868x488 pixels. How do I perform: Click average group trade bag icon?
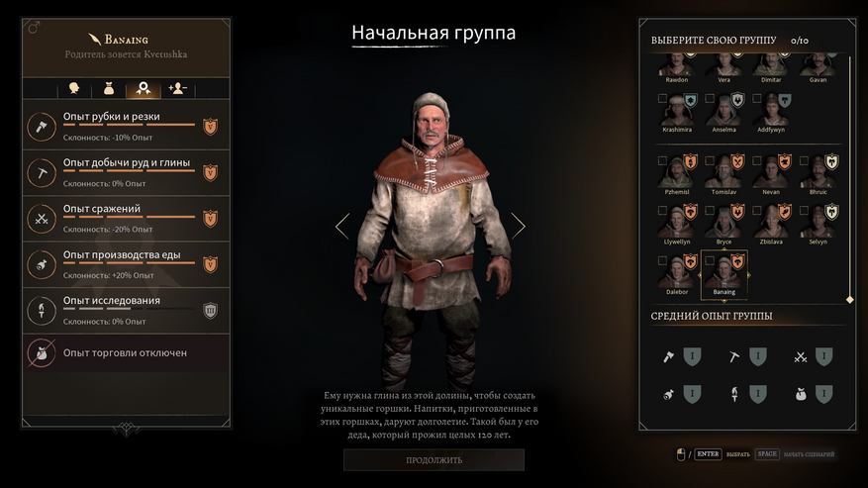[x=801, y=394]
